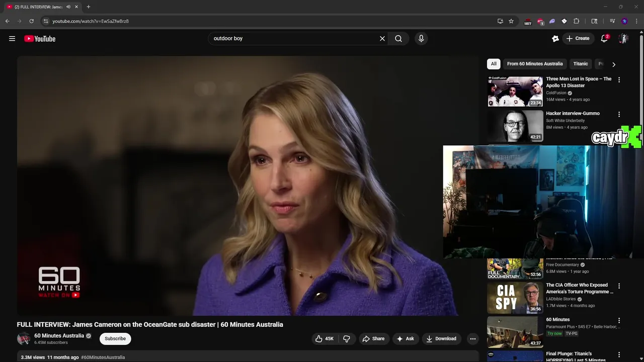Close the FULL INTERVIEW browser tab

point(76,7)
